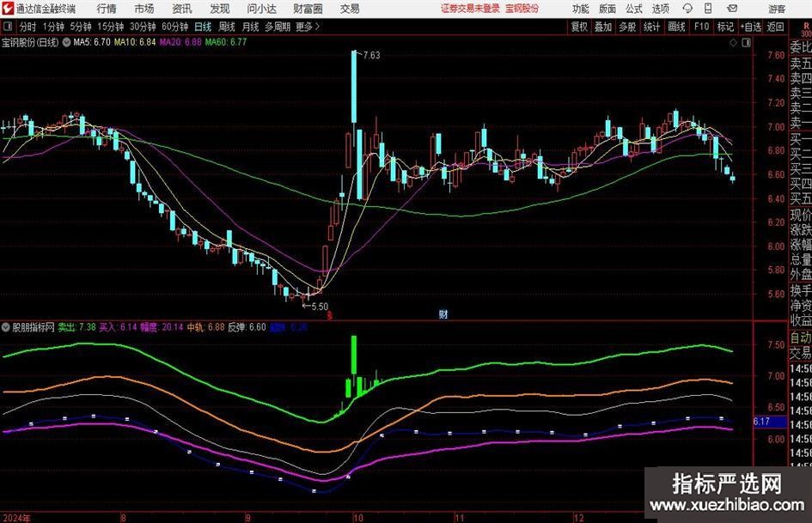Click the MA10: 6.84 indicator value
This screenshot has height=523, width=812.
click(135, 42)
